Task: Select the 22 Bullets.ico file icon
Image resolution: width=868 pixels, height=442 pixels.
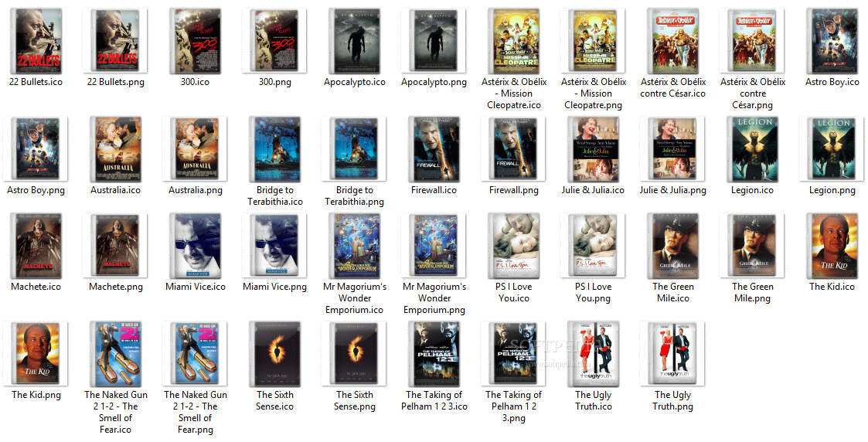Action: (36, 41)
